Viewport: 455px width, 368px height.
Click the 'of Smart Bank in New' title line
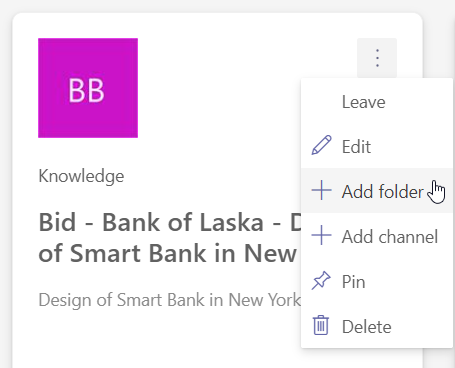[x=167, y=254]
